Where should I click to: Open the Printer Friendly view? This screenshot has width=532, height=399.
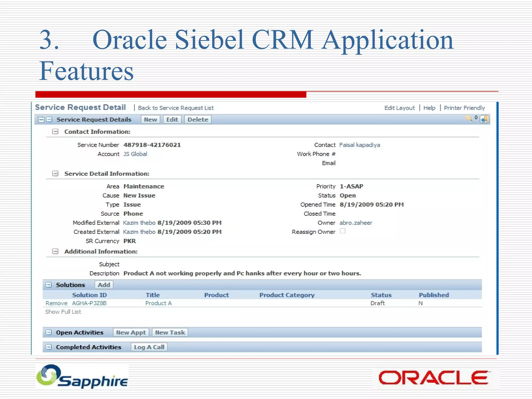[x=464, y=108]
